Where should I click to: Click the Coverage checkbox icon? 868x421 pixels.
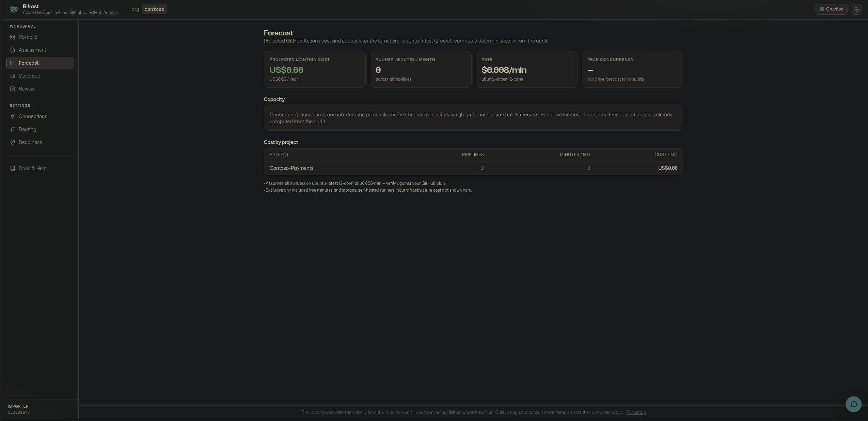13,76
